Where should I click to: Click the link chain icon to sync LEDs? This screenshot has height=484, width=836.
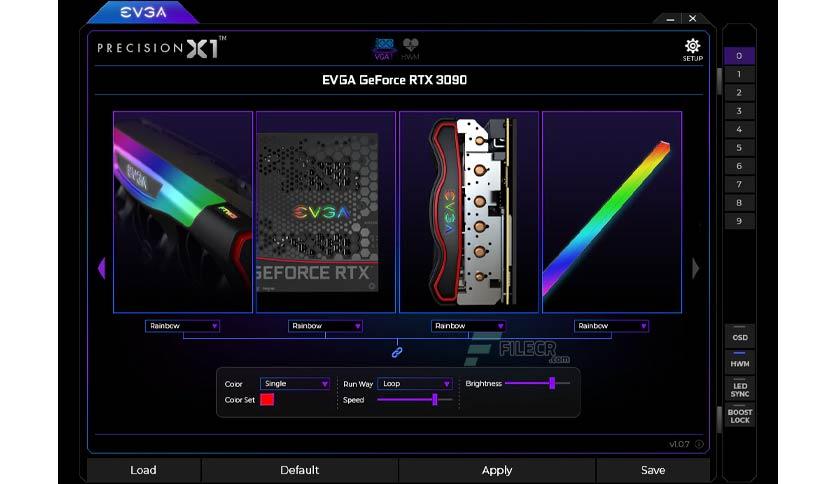pos(397,352)
